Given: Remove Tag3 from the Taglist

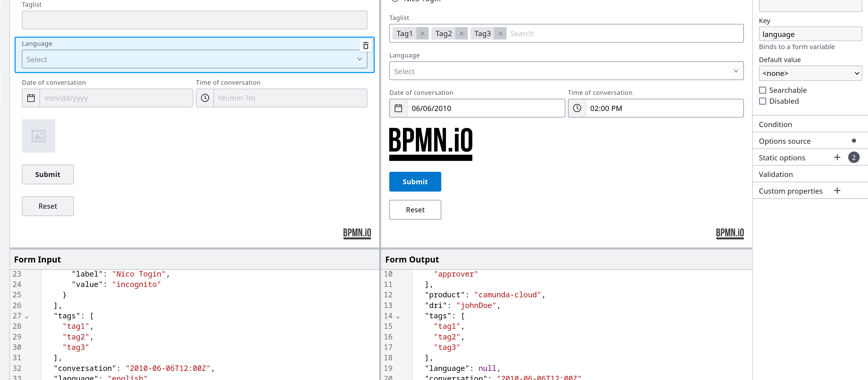Looking at the screenshot, I should point(500,33).
